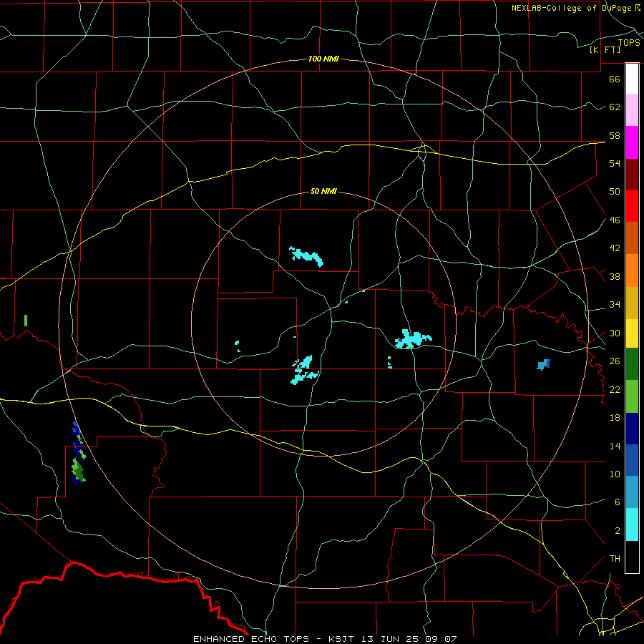Click the 42 value on the scale
The height and width of the screenshot is (644, 644).
tap(615, 248)
